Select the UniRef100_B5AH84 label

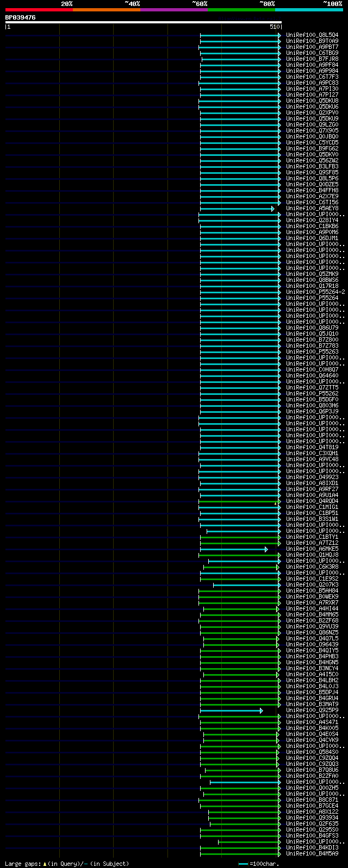pyautogui.click(x=312, y=591)
